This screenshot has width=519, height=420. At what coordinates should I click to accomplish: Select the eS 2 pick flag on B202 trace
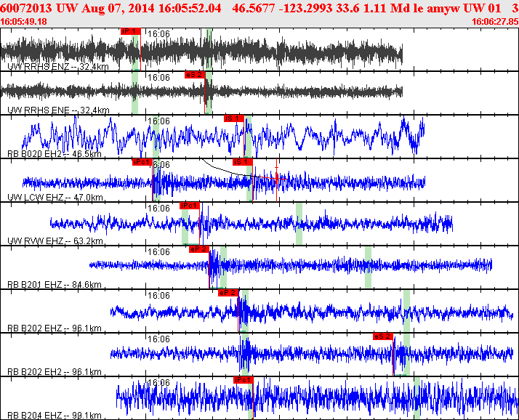point(383,336)
